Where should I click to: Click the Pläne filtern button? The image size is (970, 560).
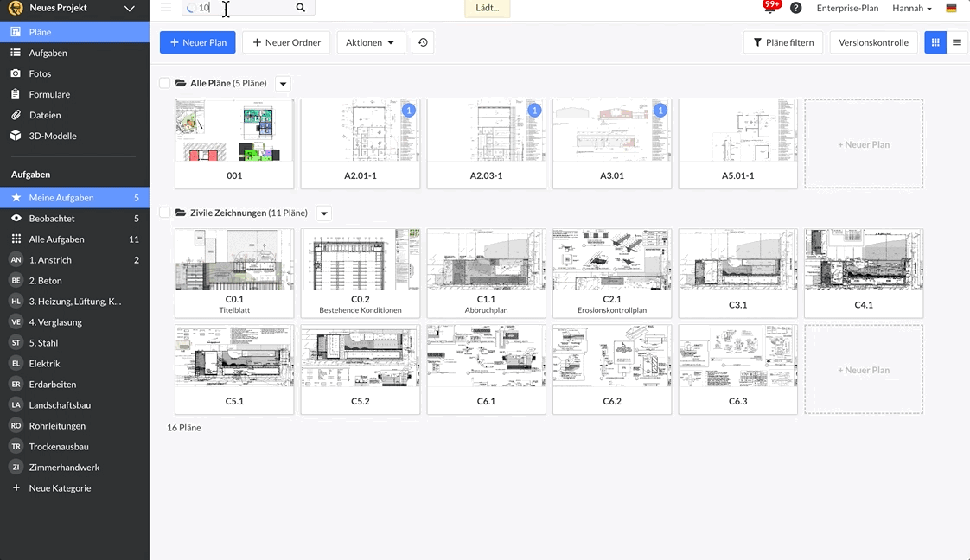tap(784, 42)
